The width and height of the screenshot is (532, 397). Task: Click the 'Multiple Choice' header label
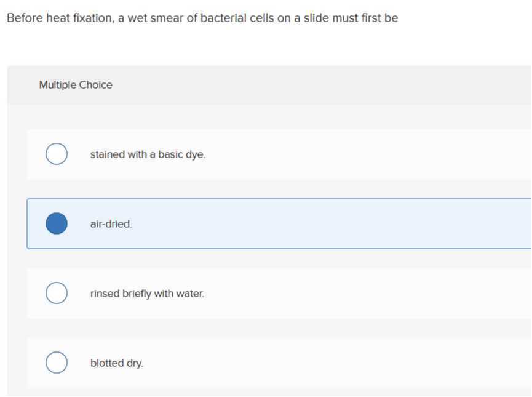pos(76,84)
